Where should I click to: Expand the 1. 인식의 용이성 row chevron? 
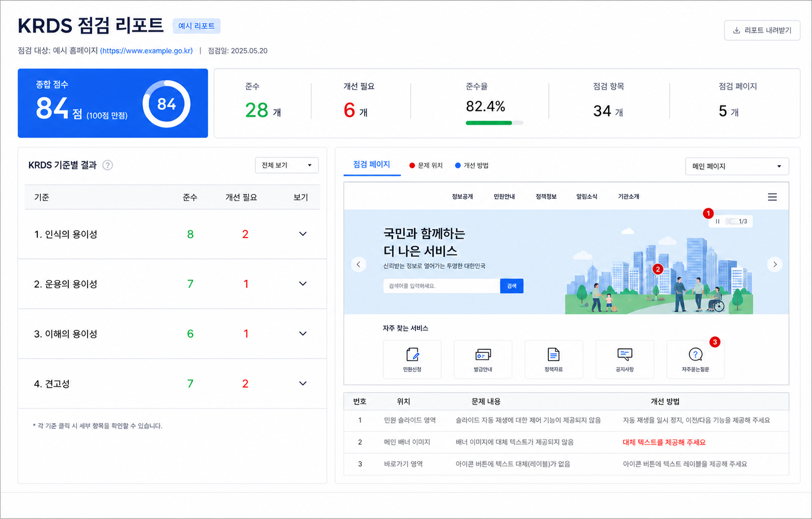click(x=303, y=234)
